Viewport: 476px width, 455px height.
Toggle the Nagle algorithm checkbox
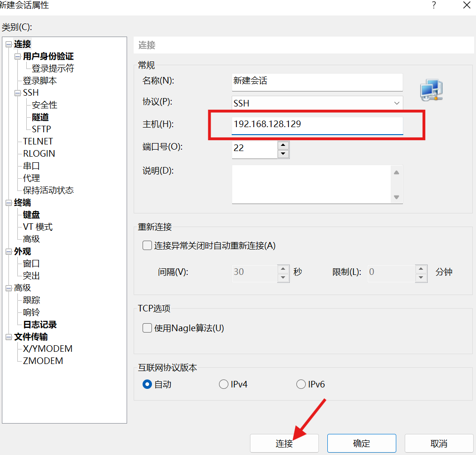[x=147, y=328]
